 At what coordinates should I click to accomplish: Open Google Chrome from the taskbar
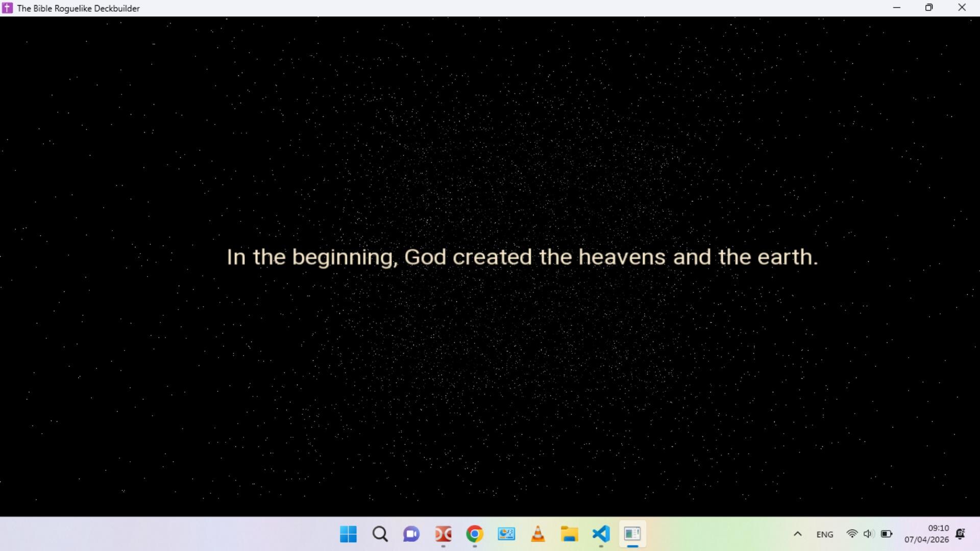click(x=475, y=534)
